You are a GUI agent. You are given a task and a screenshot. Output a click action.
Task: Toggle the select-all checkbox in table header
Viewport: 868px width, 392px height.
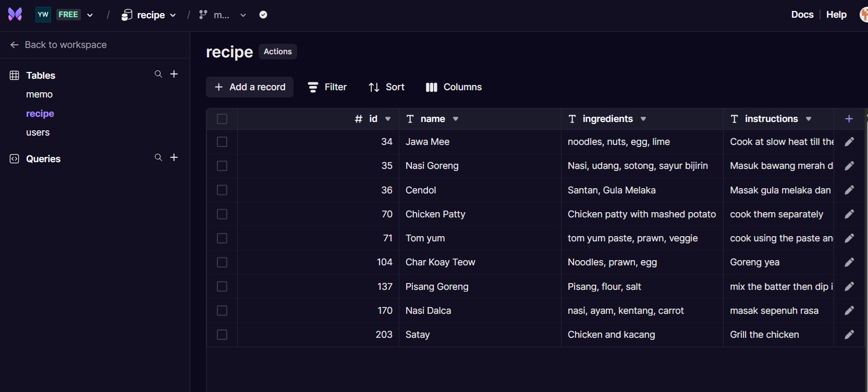tap(222, 119)
